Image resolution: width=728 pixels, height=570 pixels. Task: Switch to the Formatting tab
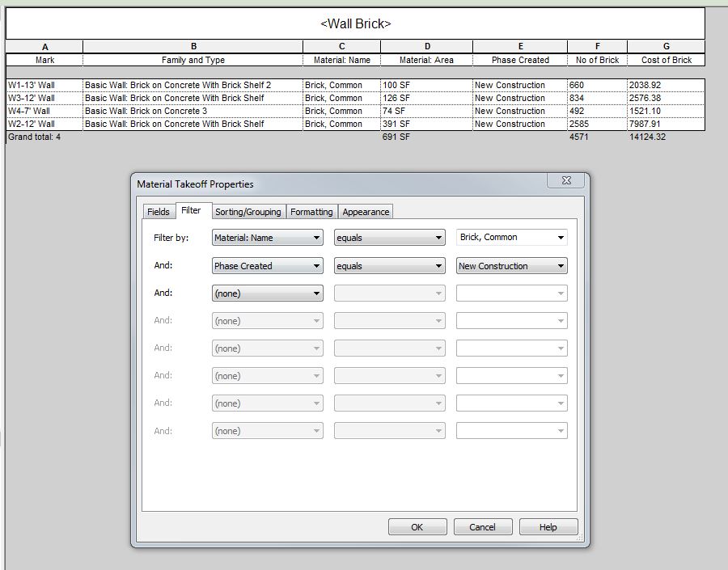pos(311,211)
